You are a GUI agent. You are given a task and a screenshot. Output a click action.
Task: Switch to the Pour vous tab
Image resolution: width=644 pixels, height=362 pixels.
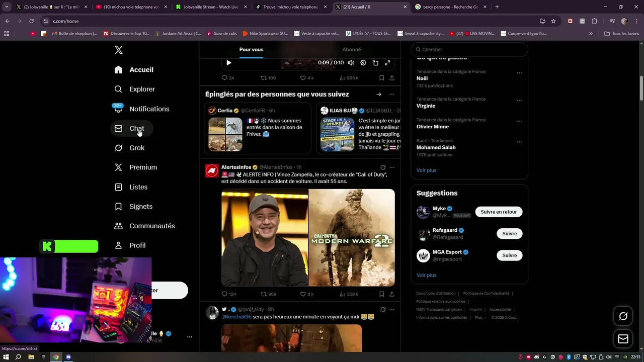click(251, 49)
